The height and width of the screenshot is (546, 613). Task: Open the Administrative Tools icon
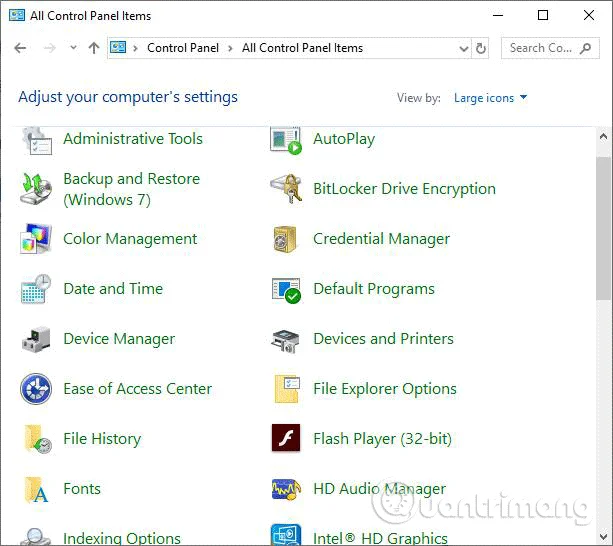point(36,140)
